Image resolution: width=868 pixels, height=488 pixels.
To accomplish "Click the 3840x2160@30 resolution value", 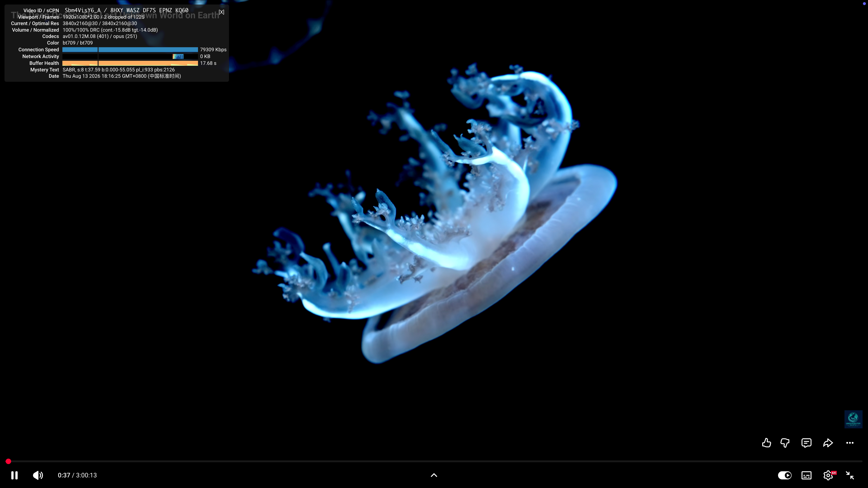I will coord(100,23).
